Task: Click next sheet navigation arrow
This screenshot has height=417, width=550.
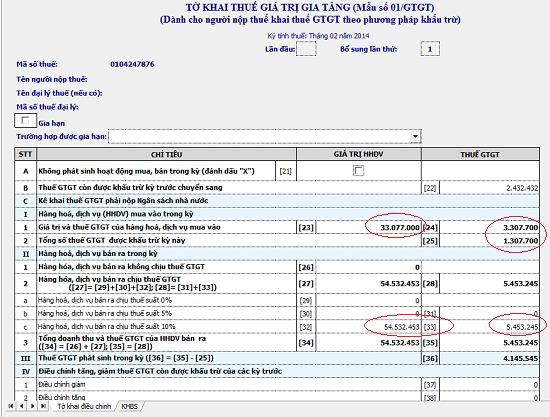Action: pos(32,406)
